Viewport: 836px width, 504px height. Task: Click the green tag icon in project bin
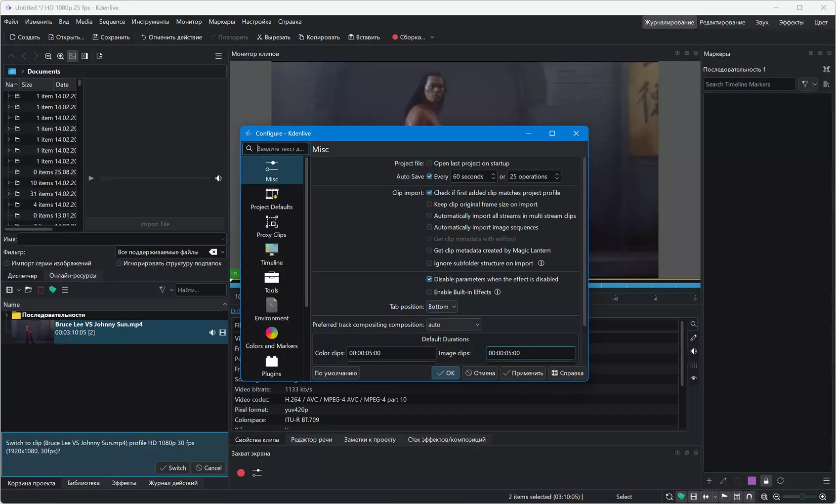pos(52,290)
